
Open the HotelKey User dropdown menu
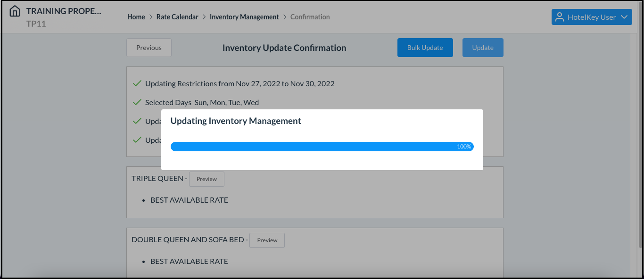pos(592,16)
